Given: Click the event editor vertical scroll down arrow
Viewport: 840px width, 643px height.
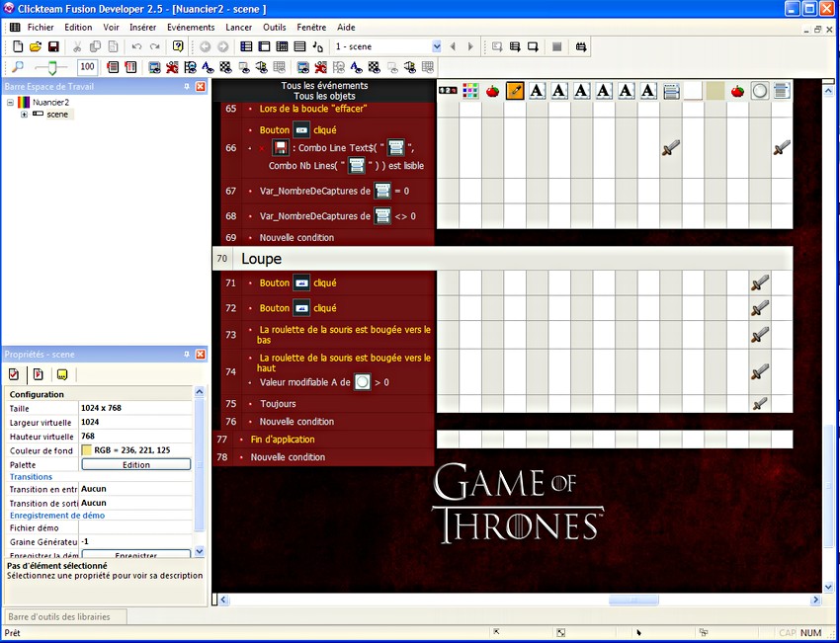Looking at the screenshot, I should point(828,588).
